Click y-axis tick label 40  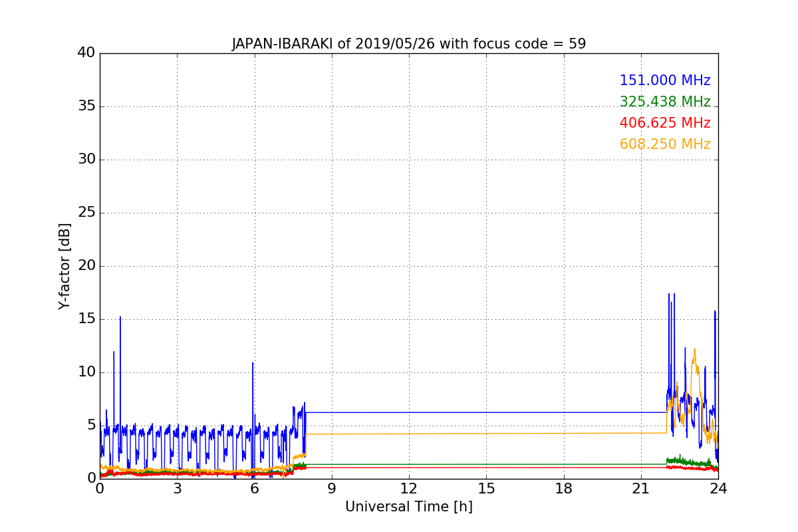[x=86, y=53]
